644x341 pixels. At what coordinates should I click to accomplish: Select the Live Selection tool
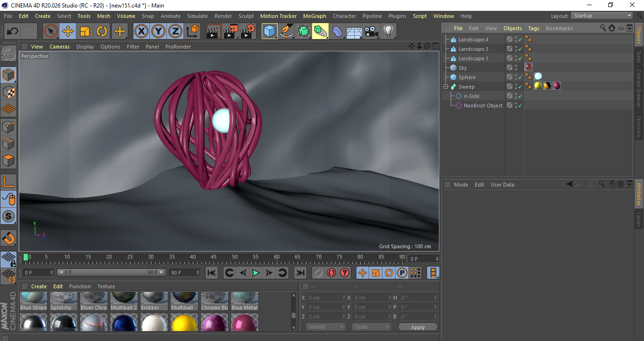51,32
